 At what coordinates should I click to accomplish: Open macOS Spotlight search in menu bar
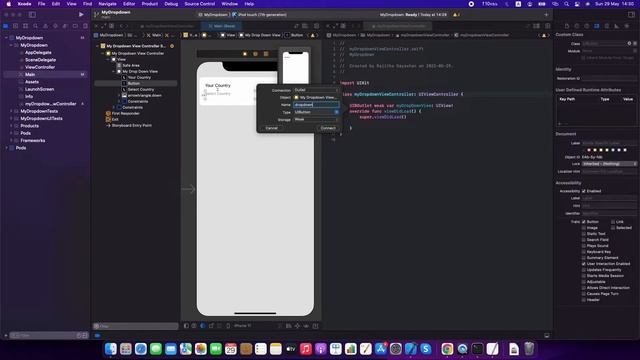point(567,4)
